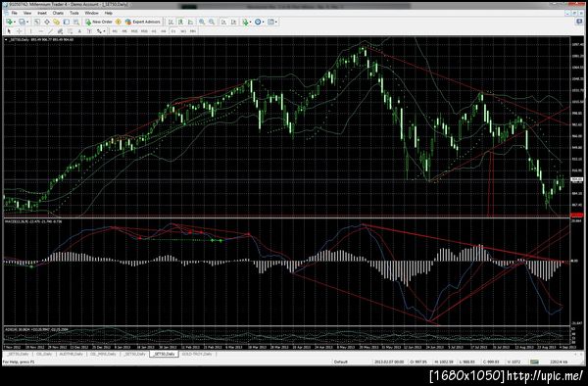The image size is (588, 386).
Task: Switch timeframe to H4
Action: [164, 31]
